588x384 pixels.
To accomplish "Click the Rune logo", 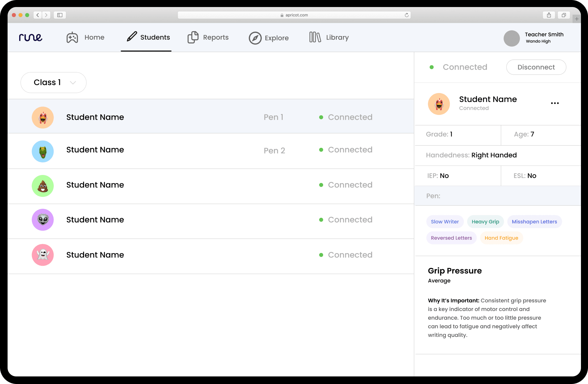I will point(31,37).
